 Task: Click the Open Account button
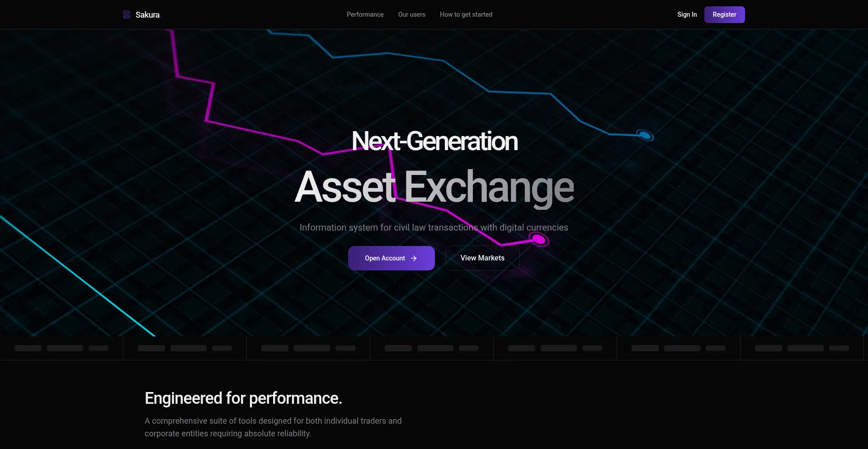pyautogui.click(x=391, y=258)
